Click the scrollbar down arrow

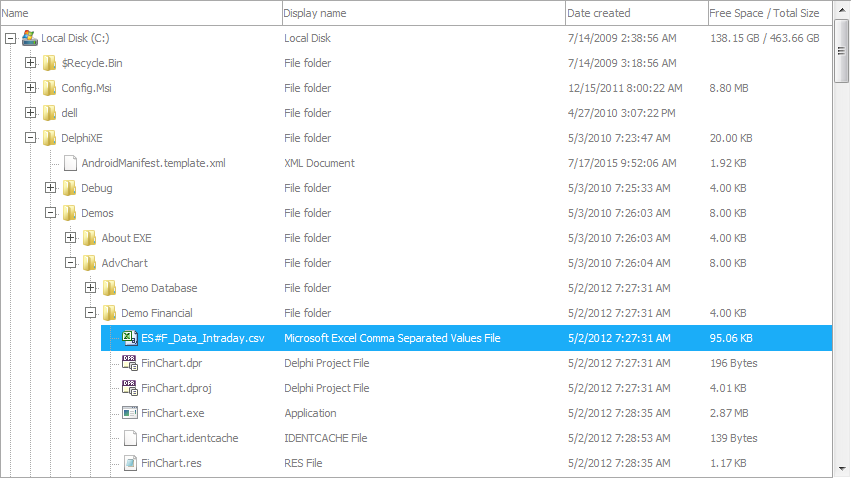point(841,469)
